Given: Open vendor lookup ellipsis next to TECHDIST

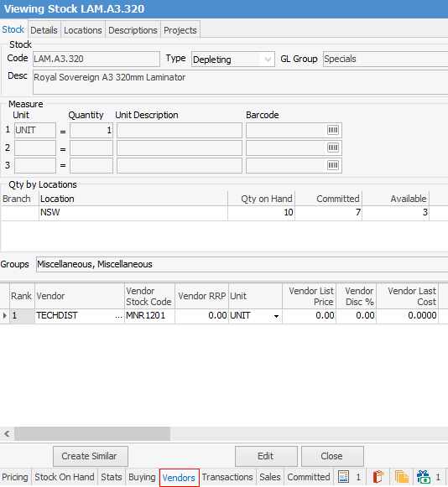Looking at the screenshot, I should pyautogui.click(x=118, y=316).
